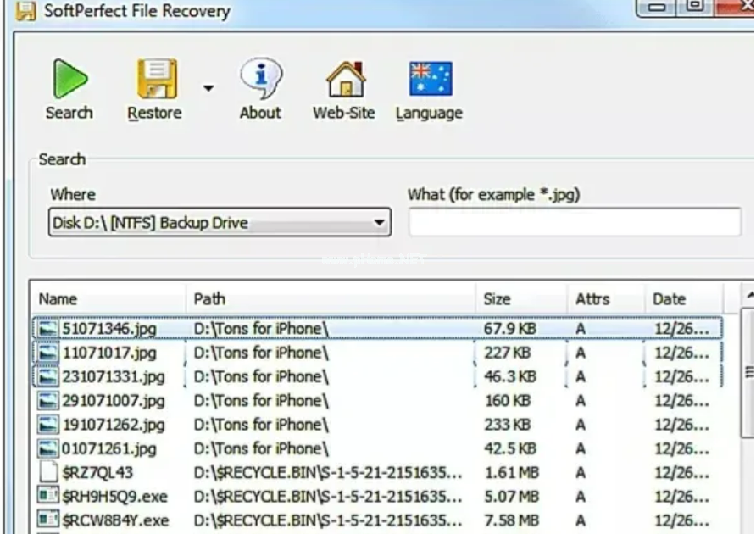
Task: Click the results list scroll-up arrow
Action: (748, 296)
